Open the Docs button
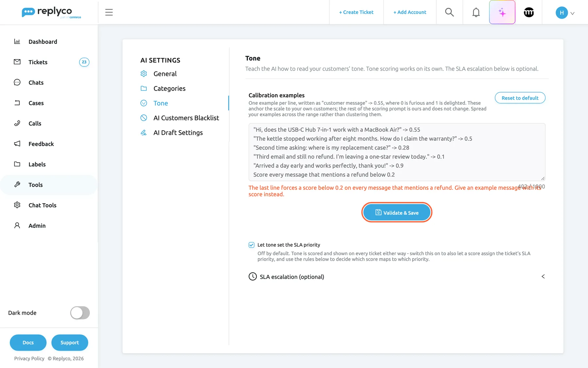This screenshot has width=588, height=368. [28, 342]
